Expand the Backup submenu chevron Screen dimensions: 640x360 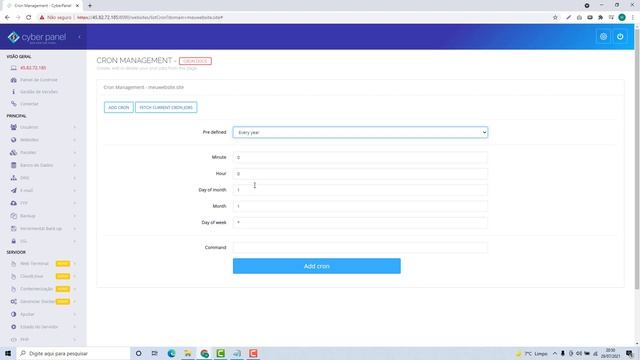75,216
